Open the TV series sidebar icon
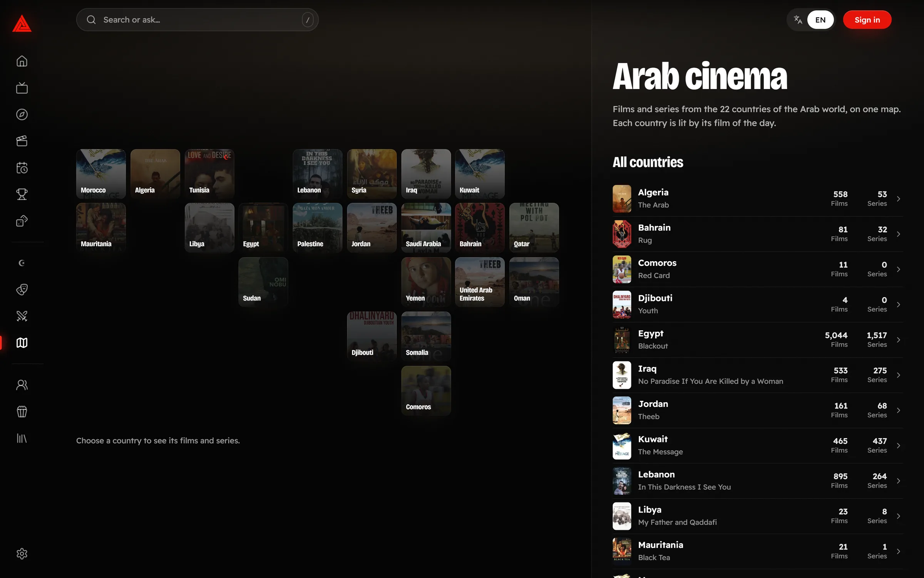The image size is (924, 578). (22, 88)
